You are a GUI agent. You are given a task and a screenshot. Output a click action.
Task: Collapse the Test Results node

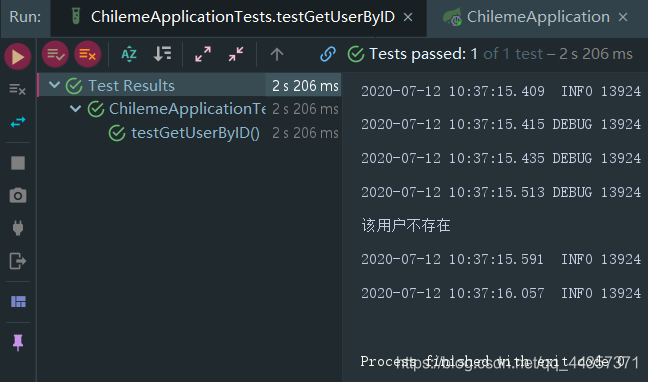(x=54, y=85)
